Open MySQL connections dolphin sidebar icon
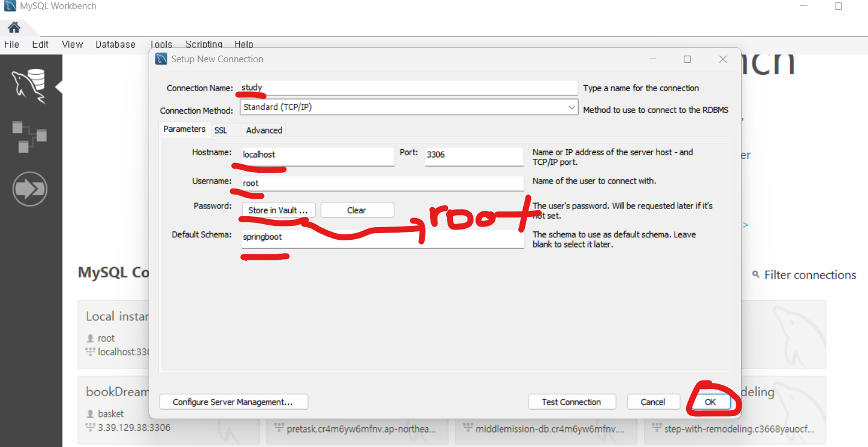Screen dimensions: 868x447 (x=29, y=86)
